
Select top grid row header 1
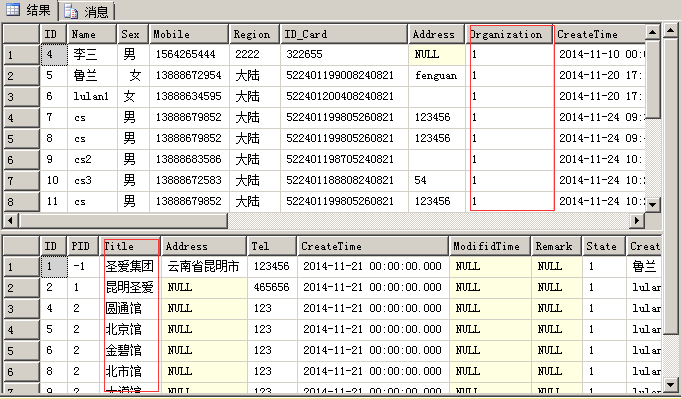pyautogui.click(x=21, y=55)
